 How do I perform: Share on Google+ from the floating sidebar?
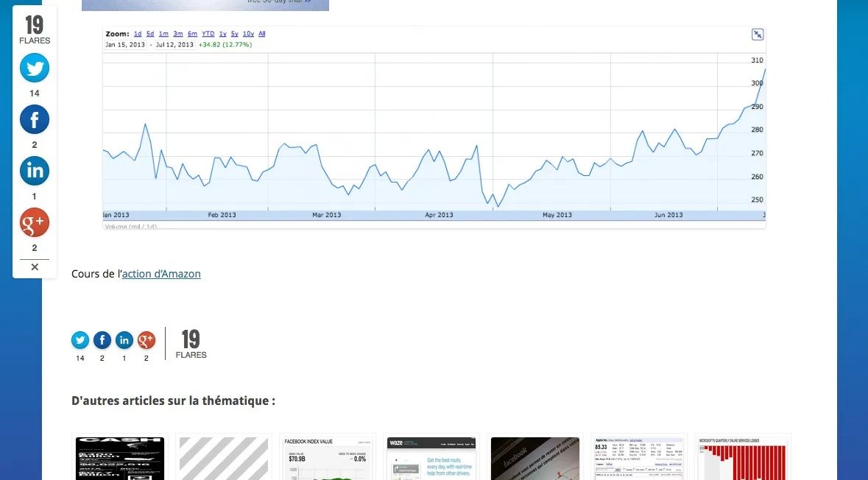click(x=35, y=222)
